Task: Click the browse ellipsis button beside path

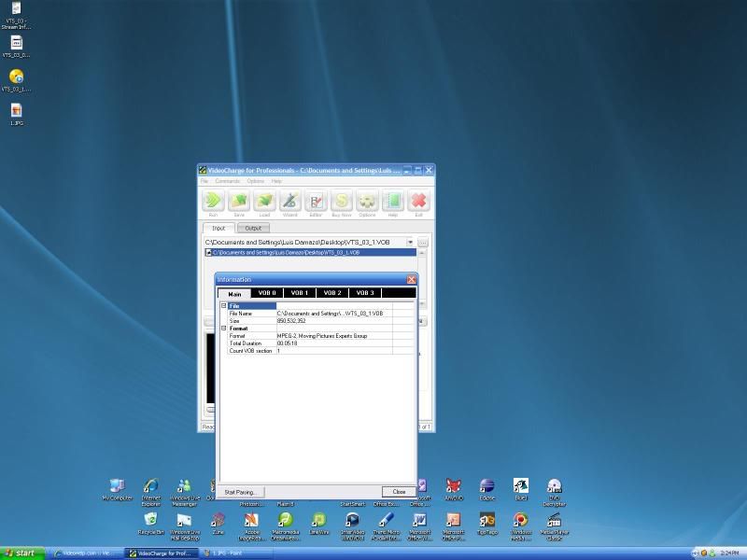Action: (423, 243)
